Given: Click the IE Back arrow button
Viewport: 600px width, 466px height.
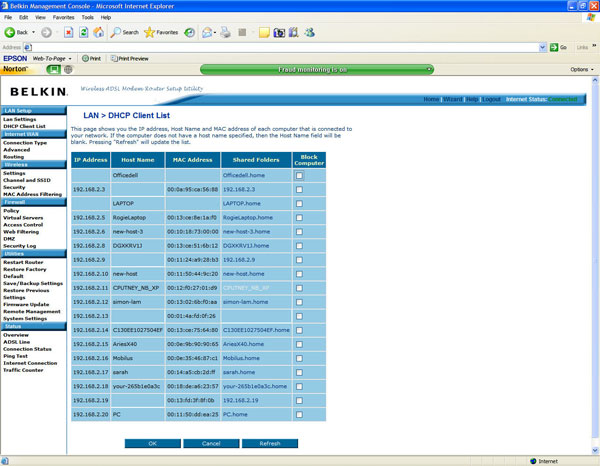Looking at the screenshot, I should point(18,32).
